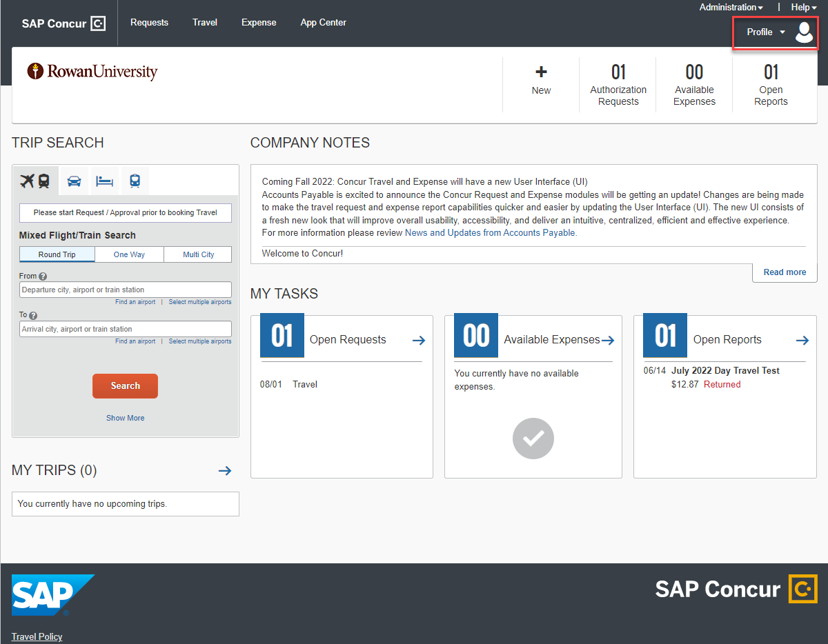Click the plus New icon
The width and height of the screenshot is (828, 644).
tap(541, 72)
